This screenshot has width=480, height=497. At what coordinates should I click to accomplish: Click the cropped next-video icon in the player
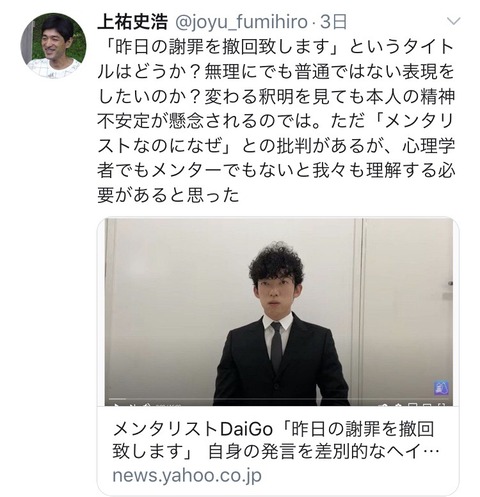132,405
